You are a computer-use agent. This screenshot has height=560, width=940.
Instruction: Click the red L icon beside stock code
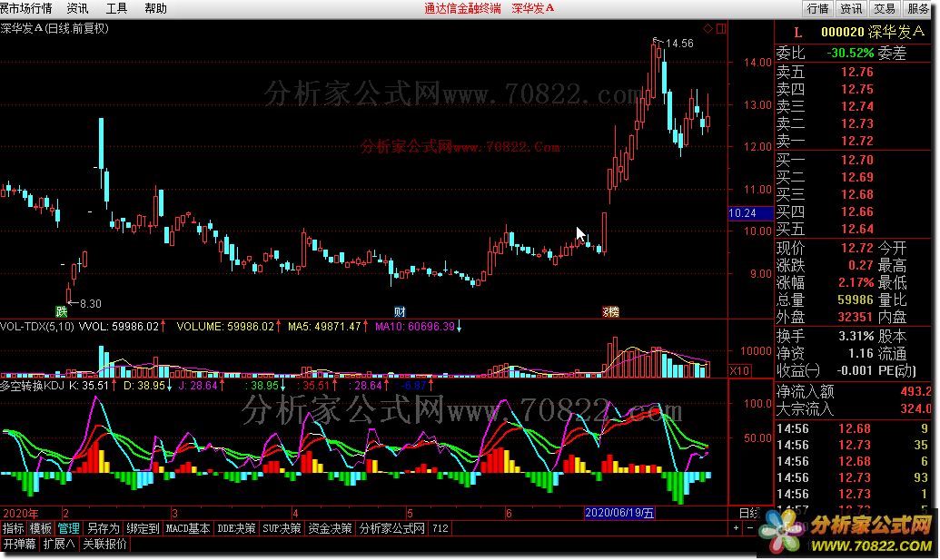pos(797,33)
